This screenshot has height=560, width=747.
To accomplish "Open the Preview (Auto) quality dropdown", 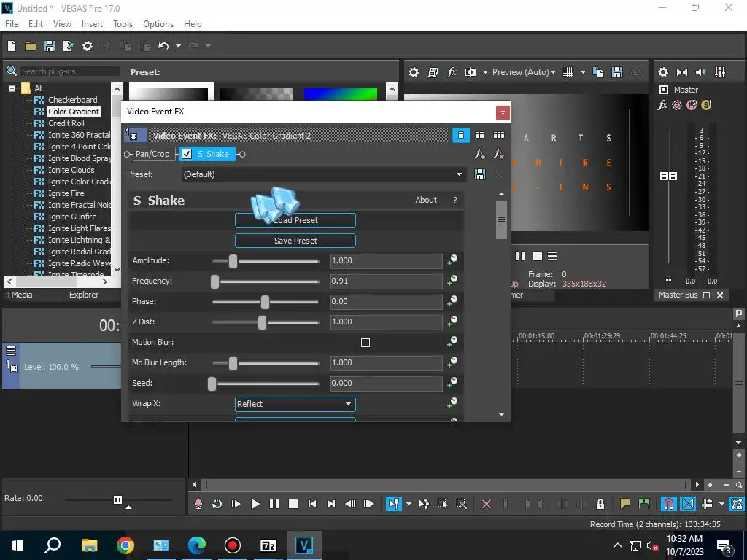I will [x=524, y=72].
